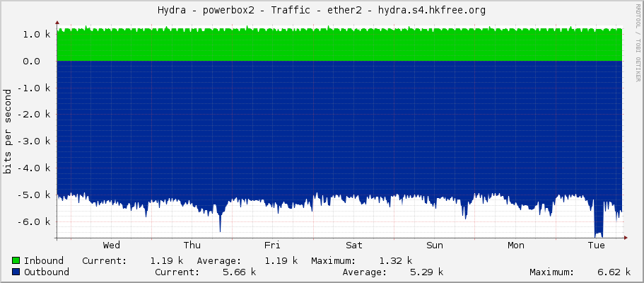
Task: Click the '-6.0 k' y-axis label
Action: (x=34, y=221)
